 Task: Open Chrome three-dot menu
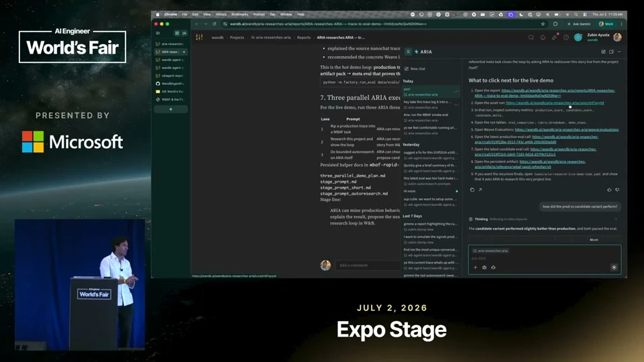click(x=621, y=24)
